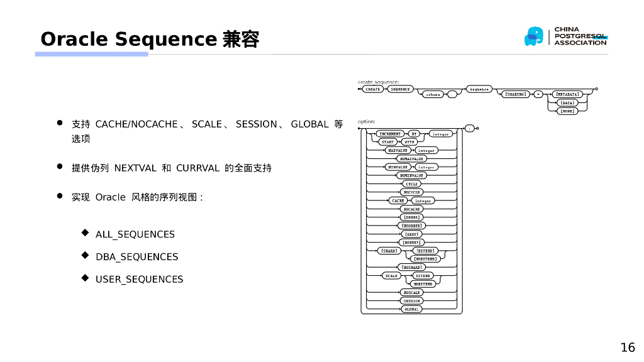Screen dimensions: 644x362
Task: Click the [DATA] node
Action: click(x=568, y=102)
